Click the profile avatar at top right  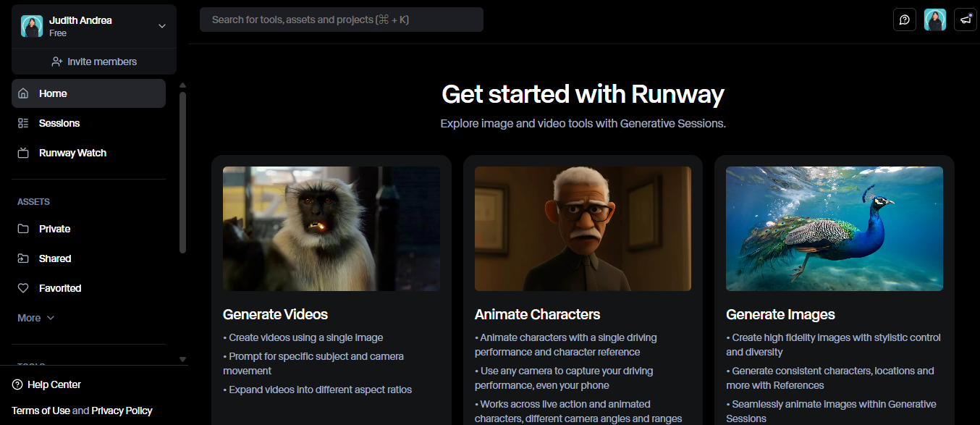click(x=934, y=20)
